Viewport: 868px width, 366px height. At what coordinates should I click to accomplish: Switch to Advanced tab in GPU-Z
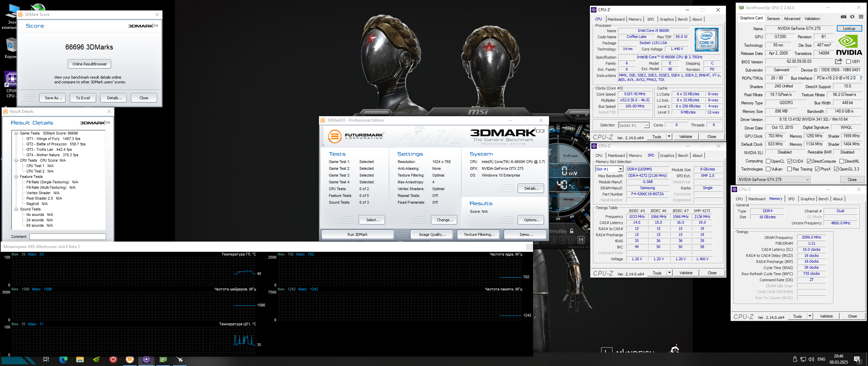click(792, 19)
